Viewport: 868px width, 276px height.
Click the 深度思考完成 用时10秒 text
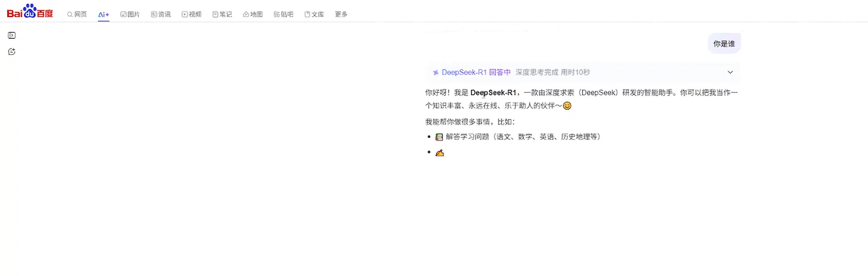point(553,72)
